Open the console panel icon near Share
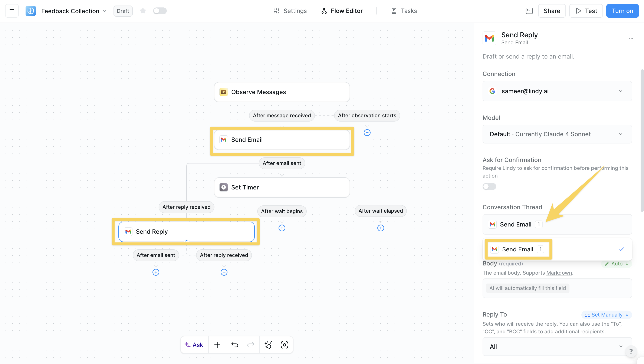The width and height of the screenshot is (644, 364). (x=529, y=11)
